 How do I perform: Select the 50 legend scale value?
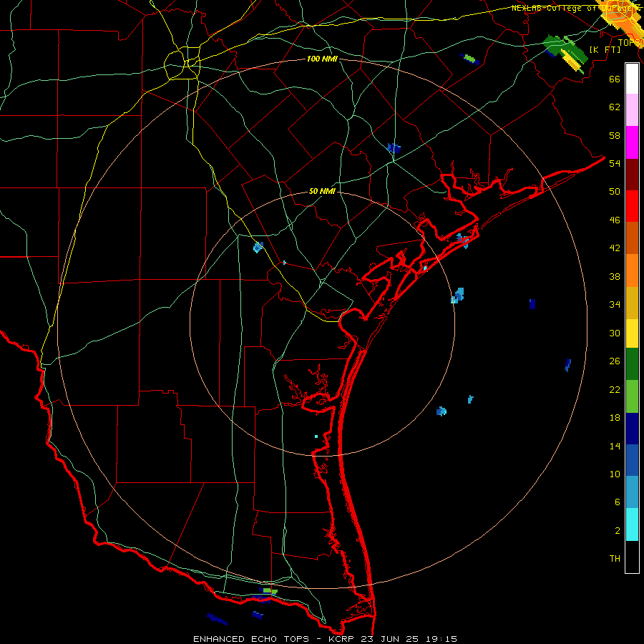[615, 191]
